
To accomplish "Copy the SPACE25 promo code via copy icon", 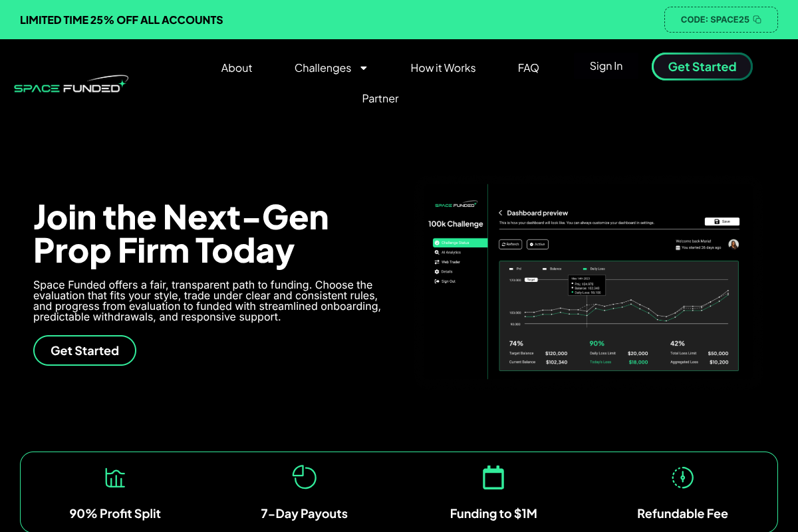I will [757, 20].
